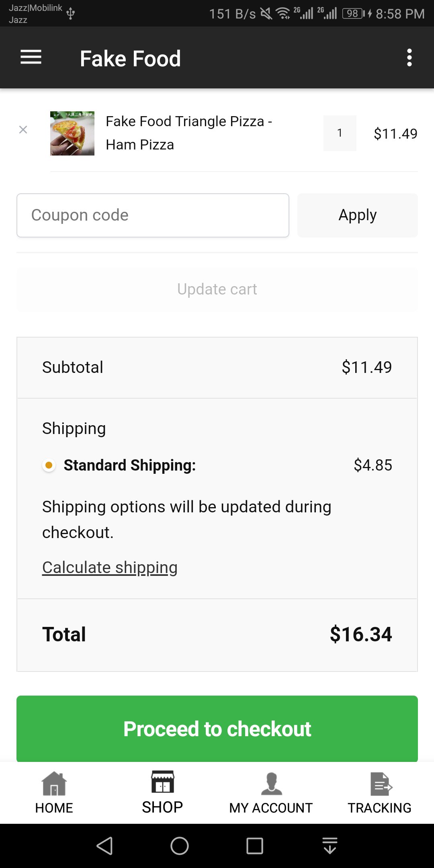Select Standard Shipping radio option
Screen dimensions: 434x868
49,465
